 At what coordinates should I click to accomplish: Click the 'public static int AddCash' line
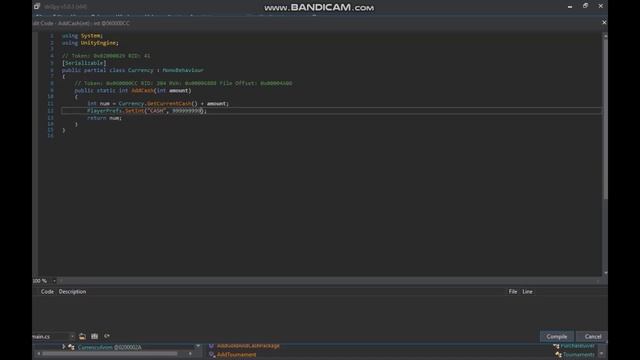tap(133, 90)
